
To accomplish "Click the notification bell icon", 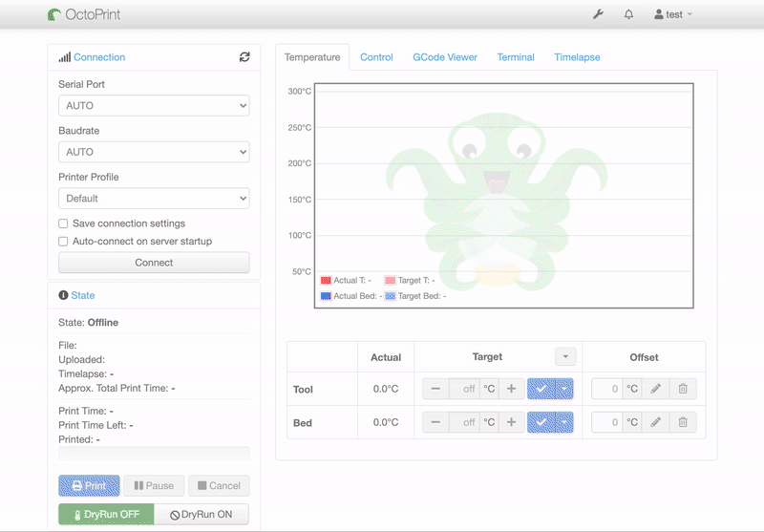I will pos(628,14).
